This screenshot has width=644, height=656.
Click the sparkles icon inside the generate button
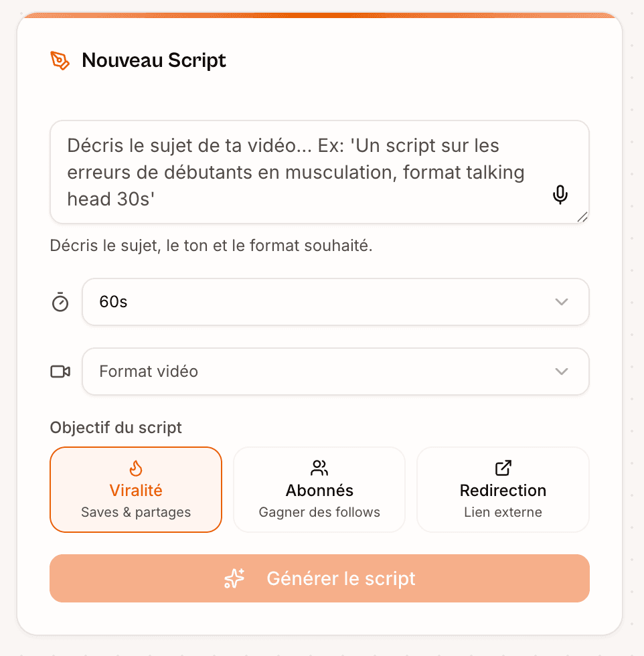234,578
